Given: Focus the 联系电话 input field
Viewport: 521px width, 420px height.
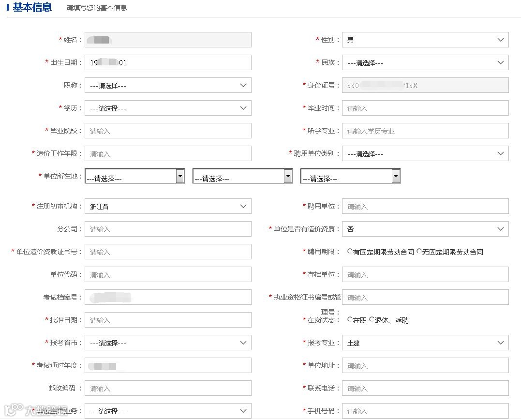Looking at the screenshot, I should pyautogui.click(x=425, y=388).
